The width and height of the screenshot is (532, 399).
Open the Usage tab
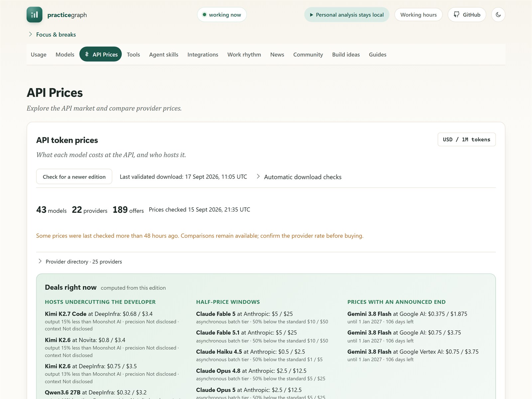point(39,55)
